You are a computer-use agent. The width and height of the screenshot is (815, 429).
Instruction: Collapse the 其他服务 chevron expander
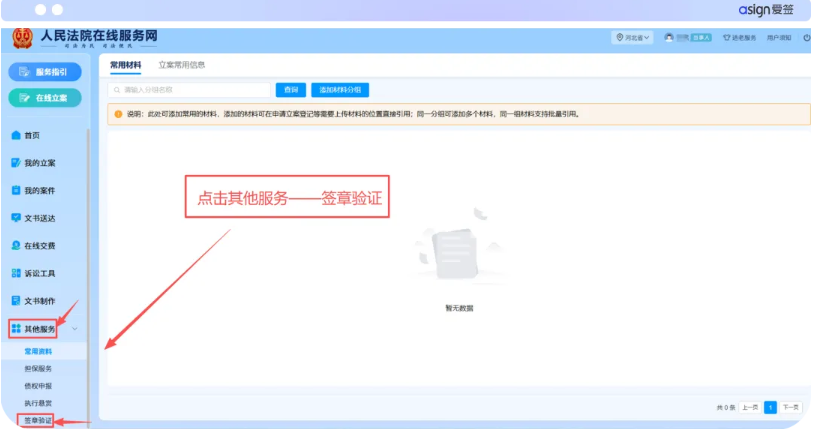[x=75, y=329]
